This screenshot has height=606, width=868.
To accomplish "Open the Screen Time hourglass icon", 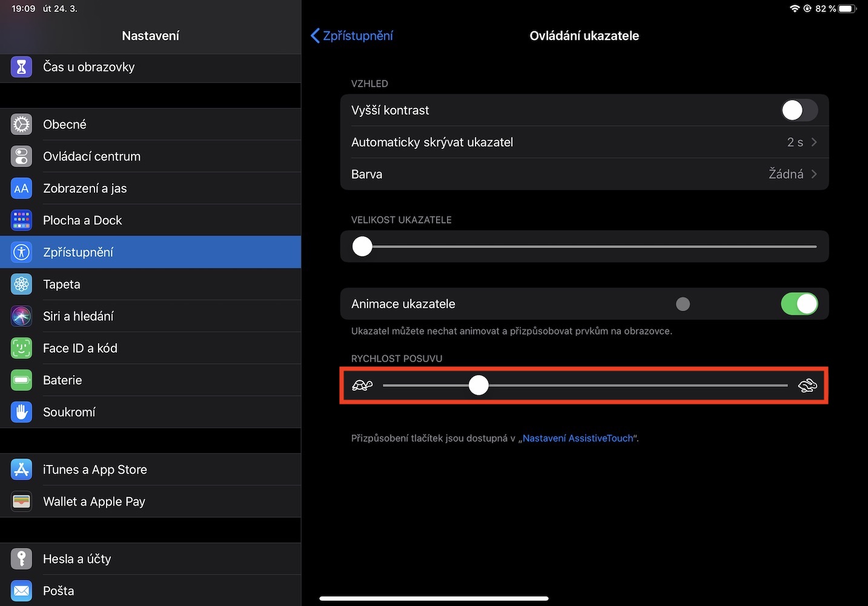I will [x=21, y=67].
